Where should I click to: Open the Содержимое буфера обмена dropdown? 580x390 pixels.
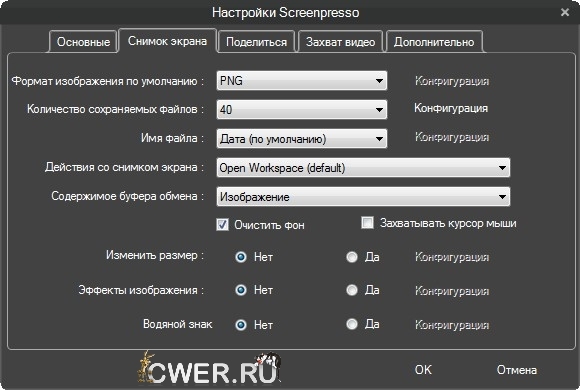(x=363, y=196)
